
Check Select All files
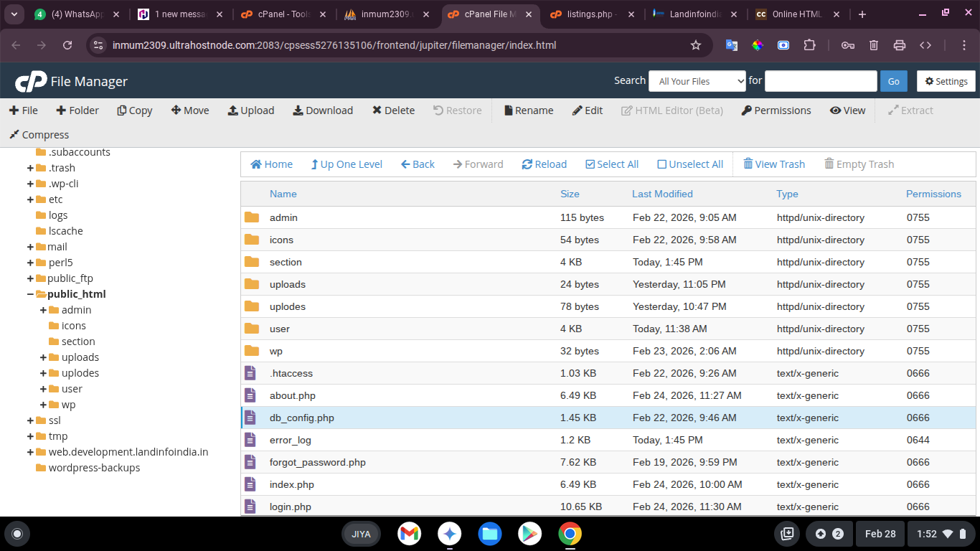coord(590,164)
